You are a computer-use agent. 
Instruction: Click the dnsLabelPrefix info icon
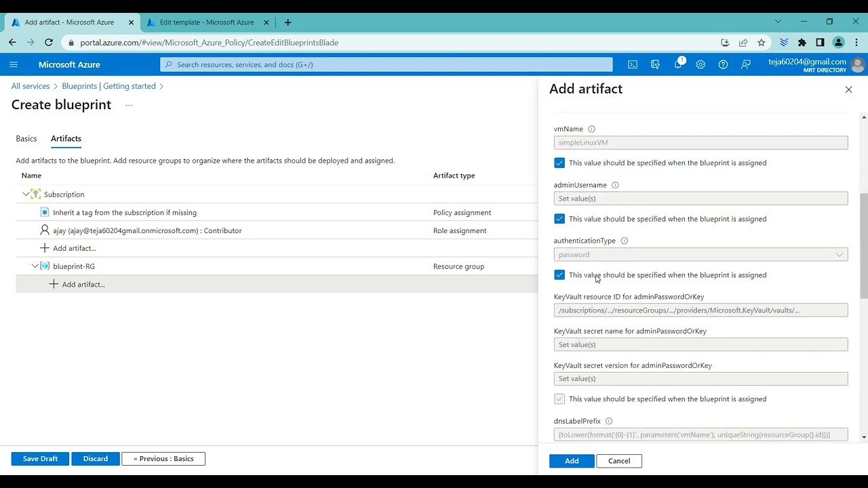609,421
